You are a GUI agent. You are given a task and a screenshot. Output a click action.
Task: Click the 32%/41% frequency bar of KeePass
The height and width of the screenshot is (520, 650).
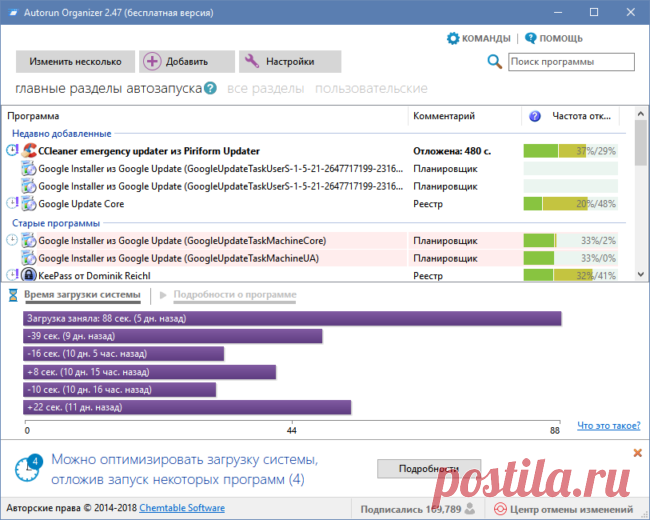click(570, 275)
